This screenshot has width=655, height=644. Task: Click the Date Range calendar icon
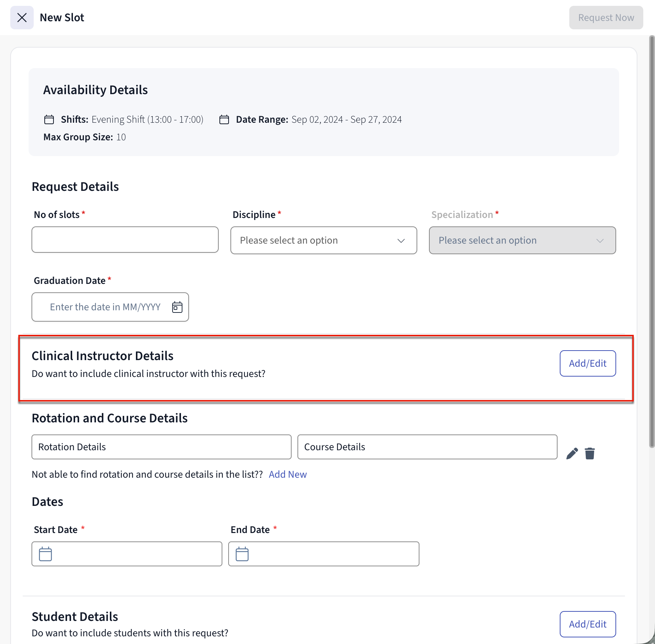pyautogui.click(x=224, y=120)
